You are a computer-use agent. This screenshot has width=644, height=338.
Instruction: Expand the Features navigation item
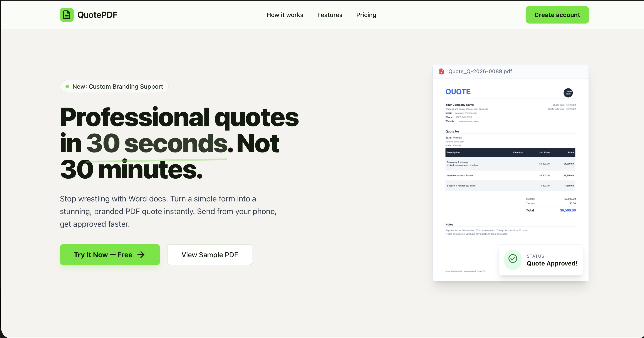tap(329, 15)
